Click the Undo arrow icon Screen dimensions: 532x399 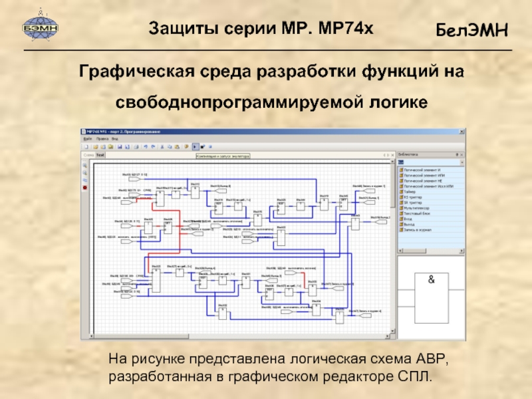pos(146,147)
